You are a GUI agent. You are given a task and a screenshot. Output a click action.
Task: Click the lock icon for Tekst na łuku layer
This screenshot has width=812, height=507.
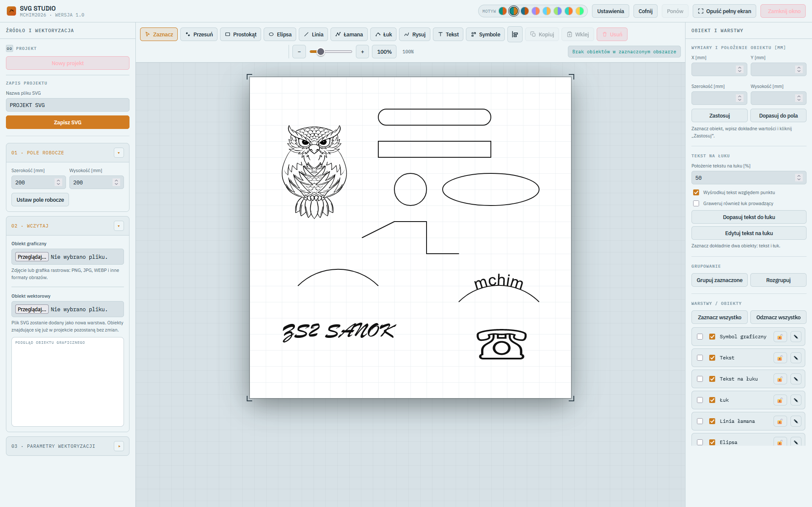coord(780,379)
